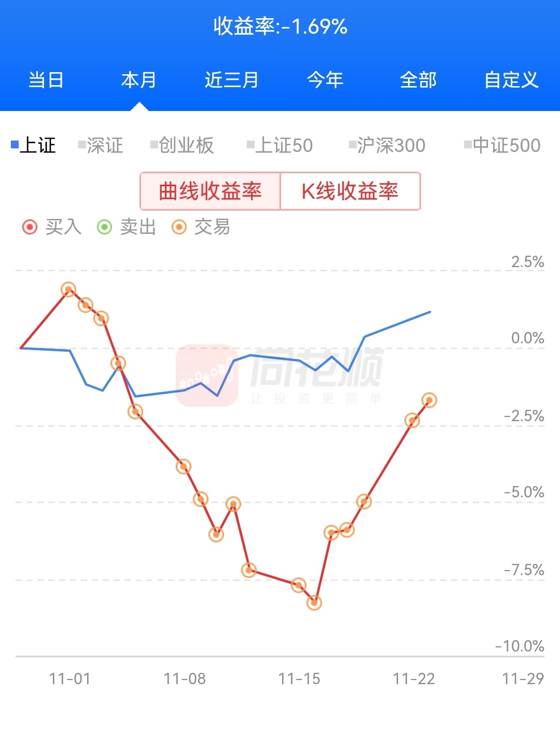The width and height of the screenshot is (560, 734).
Task: Toggle the 上证 index comparison
Action: (33, 145)
